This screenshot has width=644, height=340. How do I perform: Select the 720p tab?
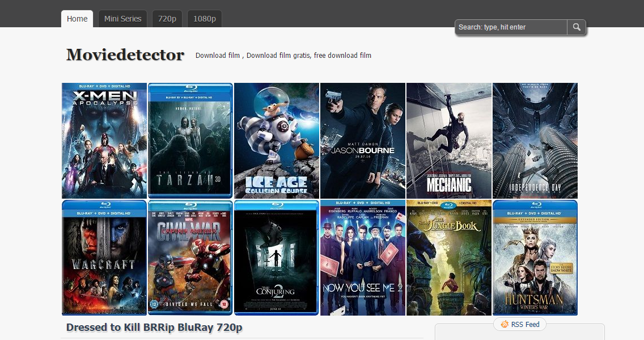(x=167, y=19)
